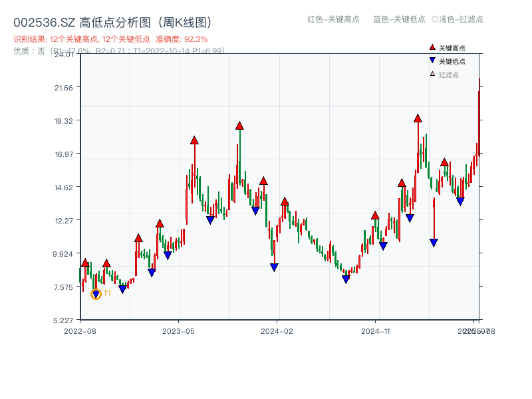The image size is (532, 399).
Task: Click the orange circle around the T1 low point
Action: pos(96,294)
